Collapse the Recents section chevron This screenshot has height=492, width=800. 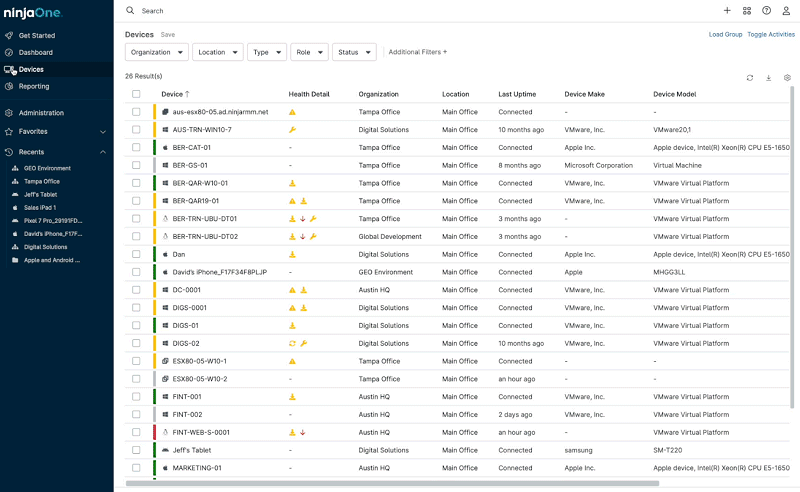point(103,152)
